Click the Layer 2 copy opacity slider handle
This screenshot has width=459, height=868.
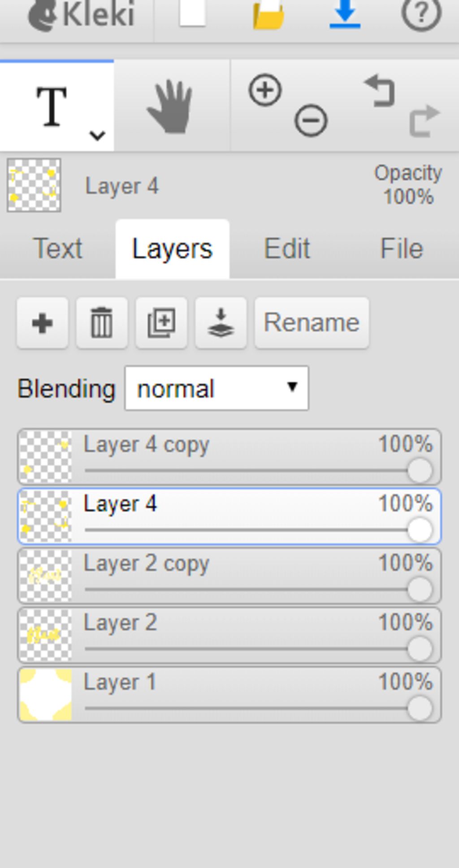pos(420,589)
